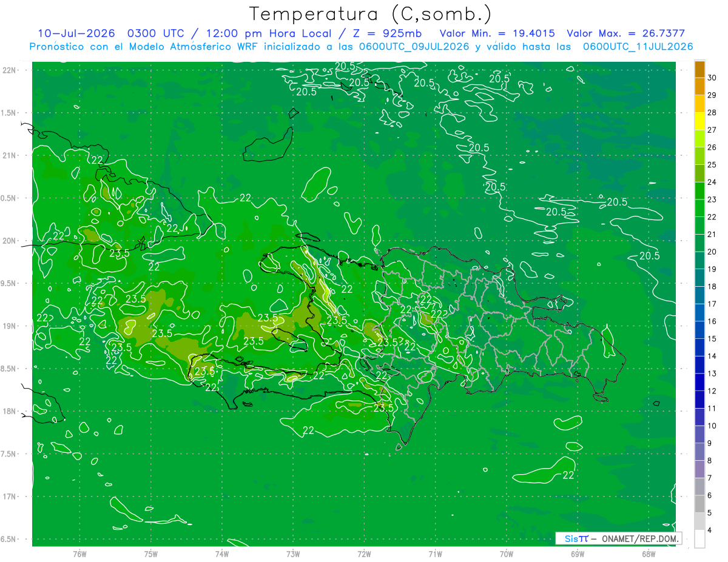This screenshot has width=728, height=562.
Task: Click the yellow legend swatch between 27 and 28
Action: pos(699,121)
